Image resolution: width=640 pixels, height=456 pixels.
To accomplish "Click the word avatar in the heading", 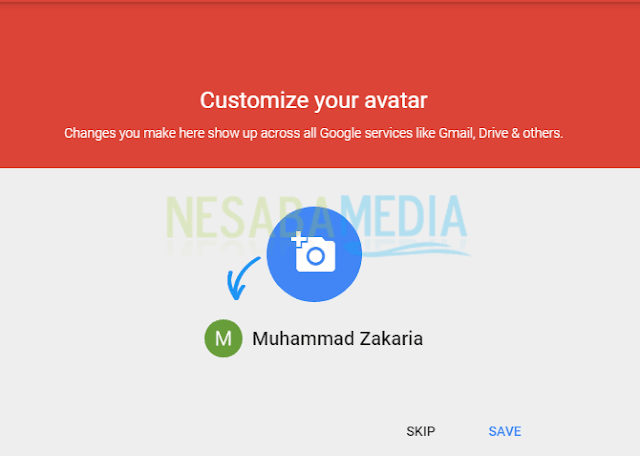I will 396,100.
